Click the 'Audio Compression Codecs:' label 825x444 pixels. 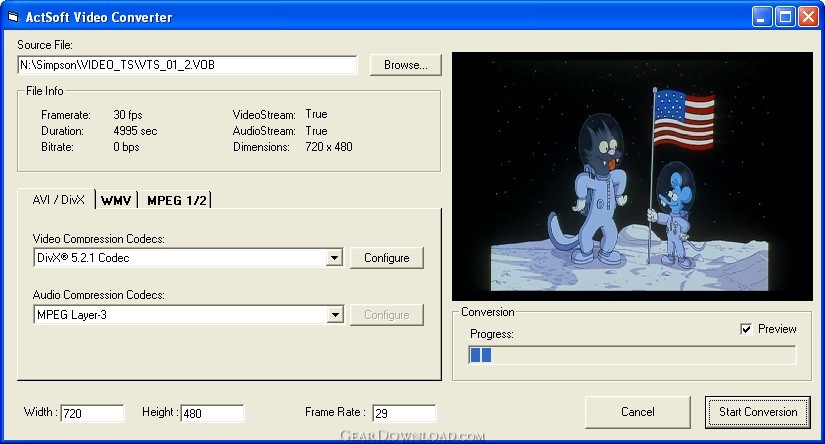pos(98,295)
